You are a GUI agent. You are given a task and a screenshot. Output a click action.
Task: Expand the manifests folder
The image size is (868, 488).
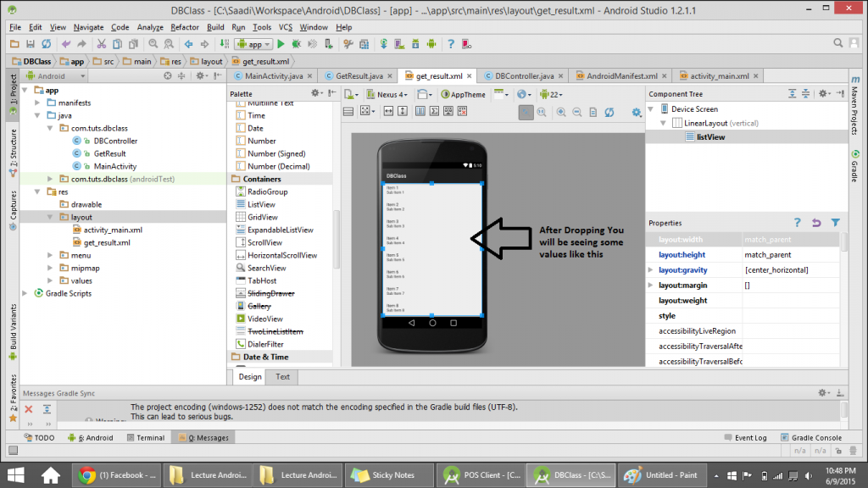(37, 103)
